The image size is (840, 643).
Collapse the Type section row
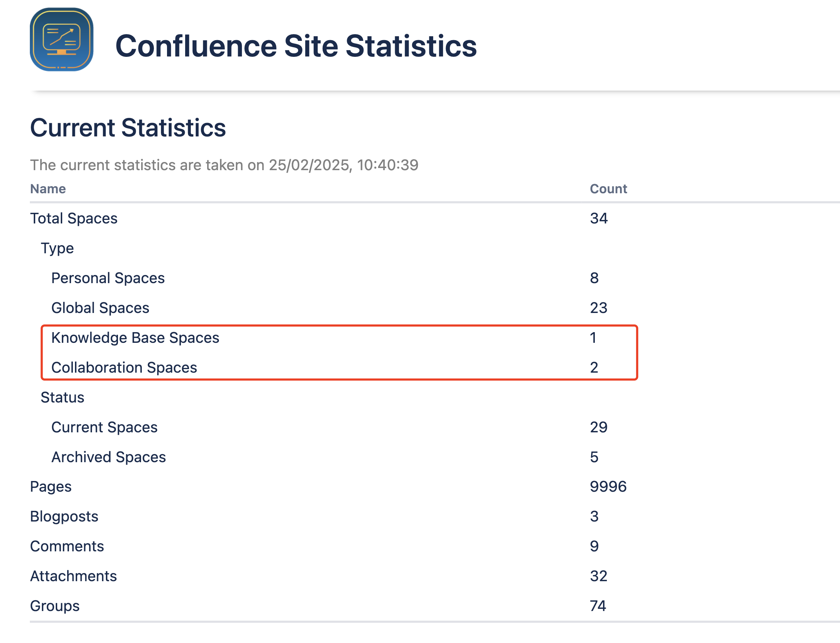(58, 248)
